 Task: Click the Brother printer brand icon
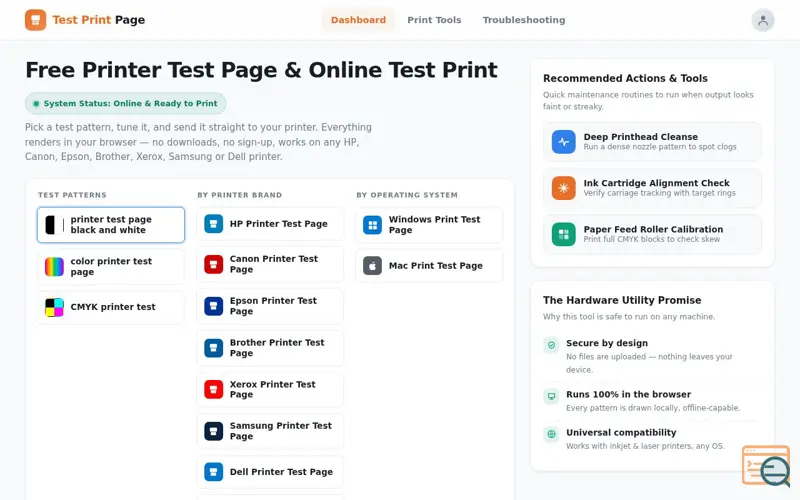(213, 348)
